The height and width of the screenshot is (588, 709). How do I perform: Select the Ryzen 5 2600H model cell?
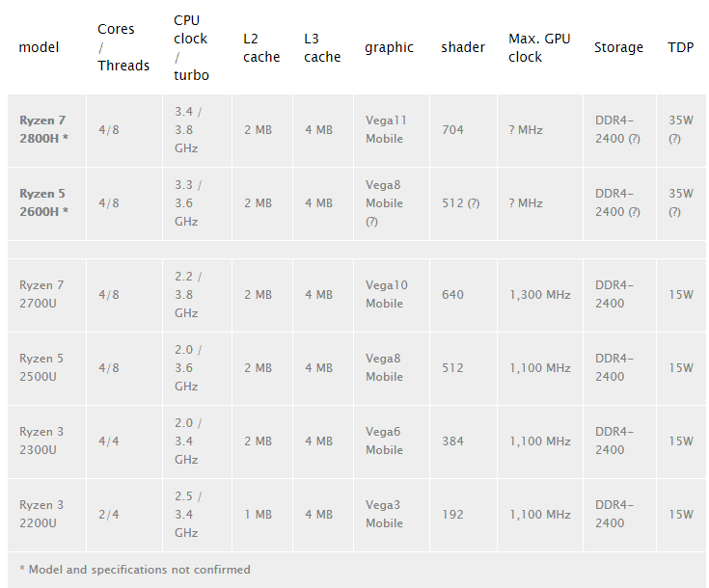point(44,202)
